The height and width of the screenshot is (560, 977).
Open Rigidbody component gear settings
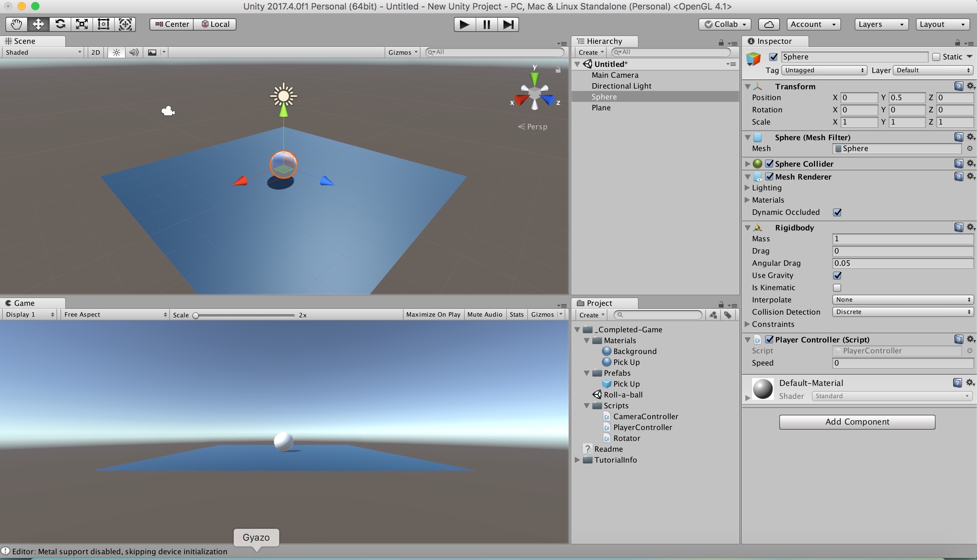click(970, 227)
